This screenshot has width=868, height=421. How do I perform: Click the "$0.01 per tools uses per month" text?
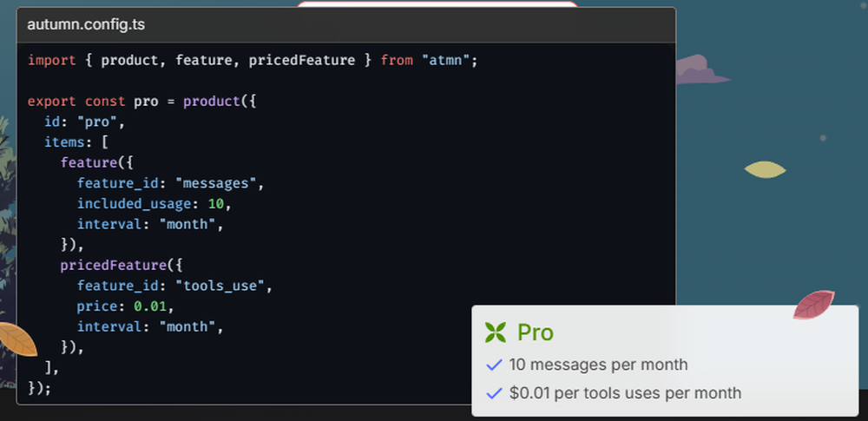pyautogui.click(x=625, y=393)
